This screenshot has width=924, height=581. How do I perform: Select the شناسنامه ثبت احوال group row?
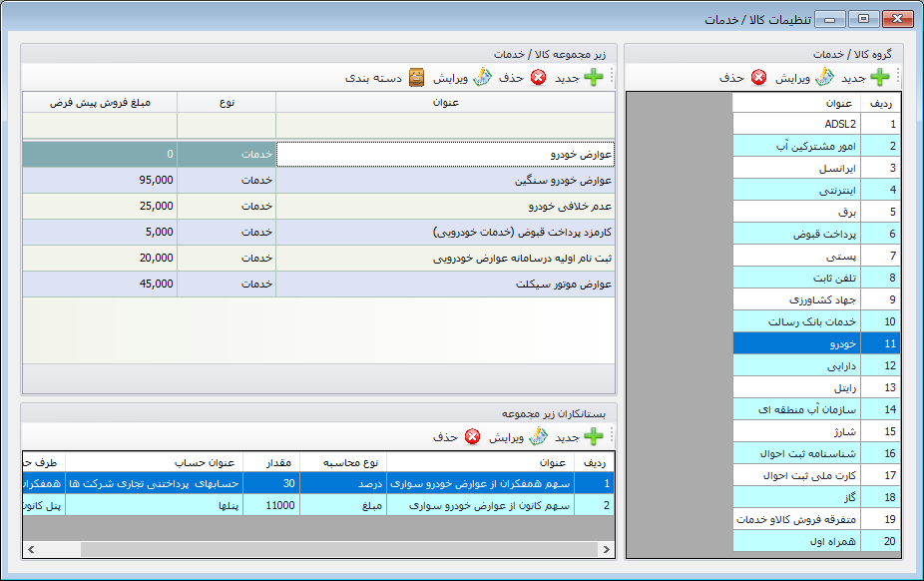pos(816,454)
